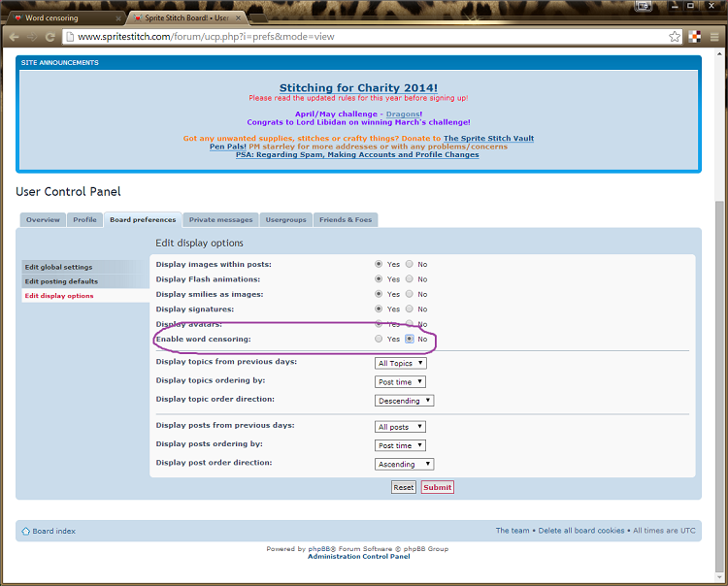728x586 pixels.
Task: Bookmark this page with the star icon
Action: point(675,37)
